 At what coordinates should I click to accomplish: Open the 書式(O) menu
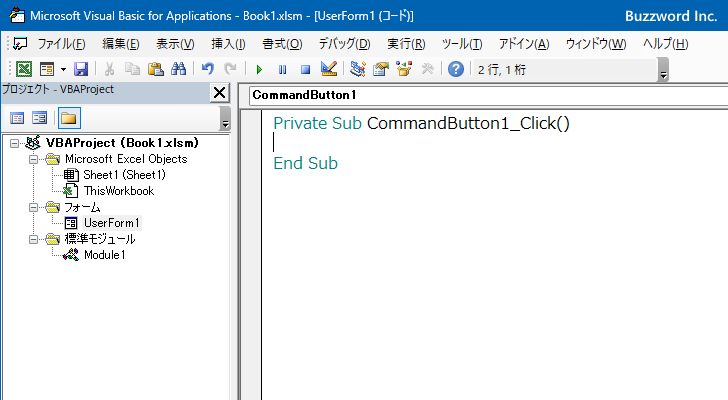(x=282, y=44)
